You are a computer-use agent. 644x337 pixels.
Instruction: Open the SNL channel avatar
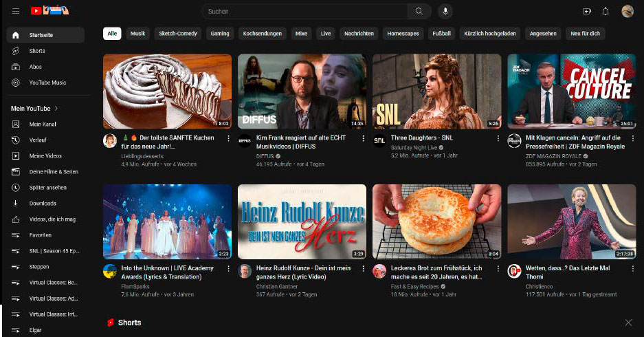379,141
